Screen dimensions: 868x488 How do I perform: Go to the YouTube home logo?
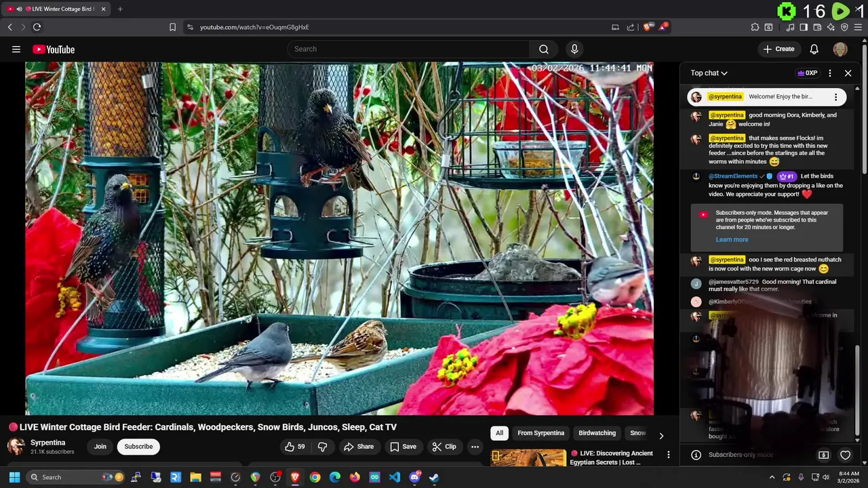(54, 49)
